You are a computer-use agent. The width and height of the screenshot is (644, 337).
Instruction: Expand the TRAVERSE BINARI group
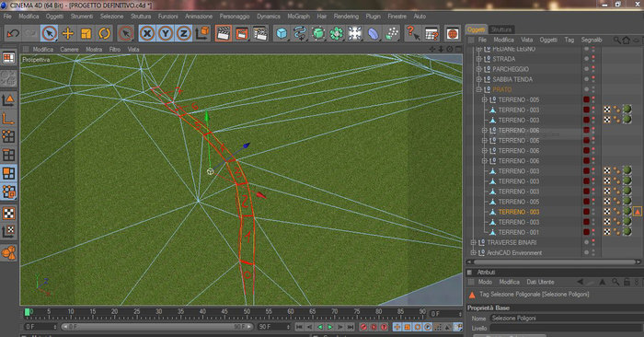point(473,242)
